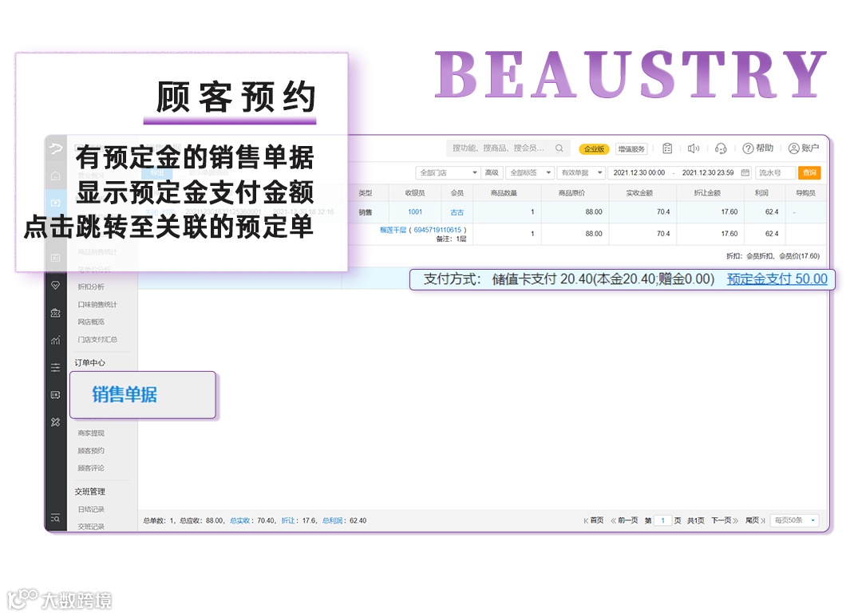Open the 账户 account menu
The width and height of the screenshot is (862, 616).
click(804, 148)
